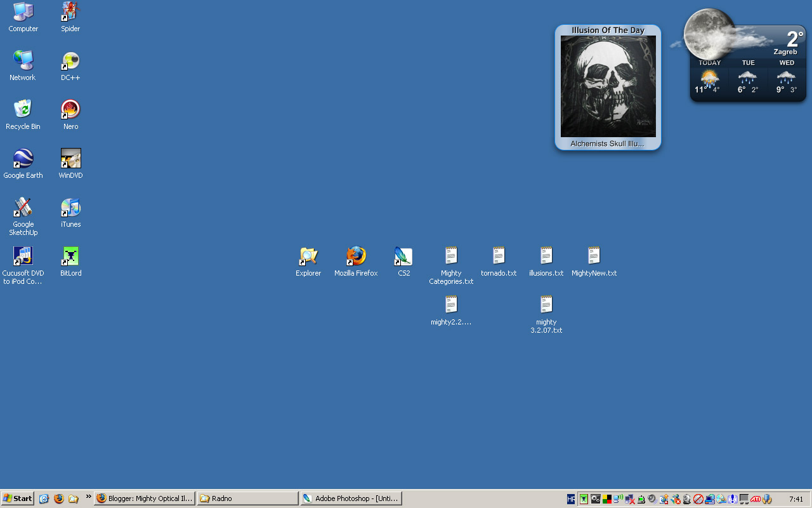812x508 pixels.
Task: Click the Illusion Of The Day title
Action: pos(608,30)
